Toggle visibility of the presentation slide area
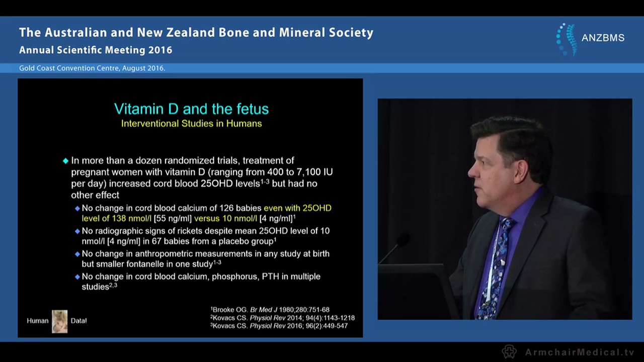644x362 pixels. (190, 207)
